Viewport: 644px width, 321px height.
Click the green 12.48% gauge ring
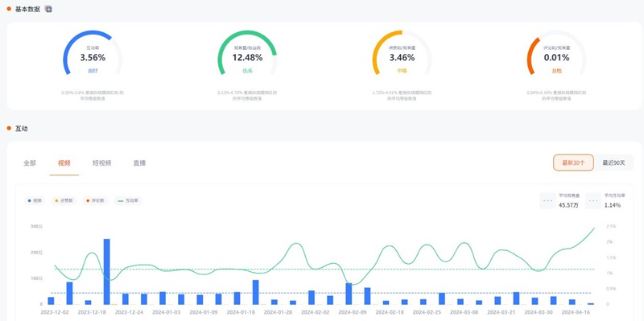click(x=247, y=52)
